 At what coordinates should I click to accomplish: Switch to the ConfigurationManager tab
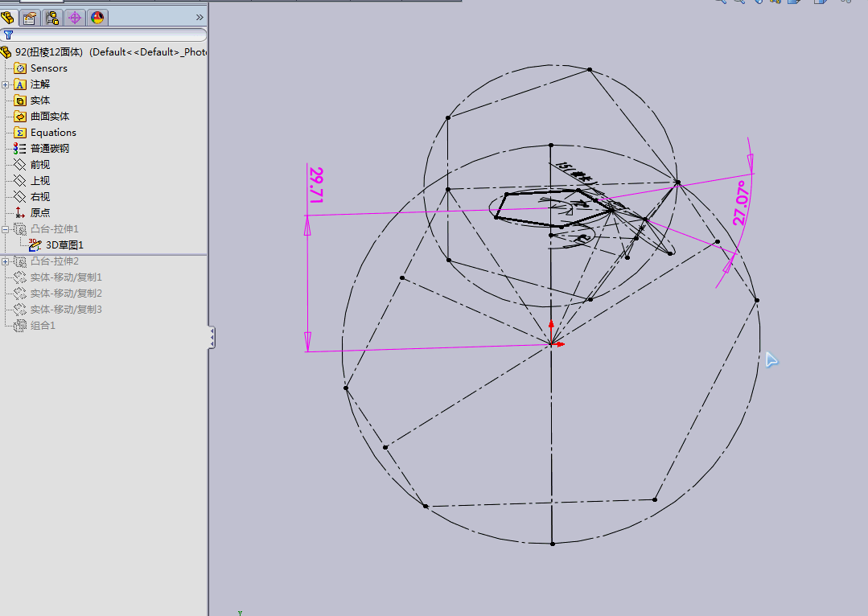pyautogui.click(x=52, y=18)
